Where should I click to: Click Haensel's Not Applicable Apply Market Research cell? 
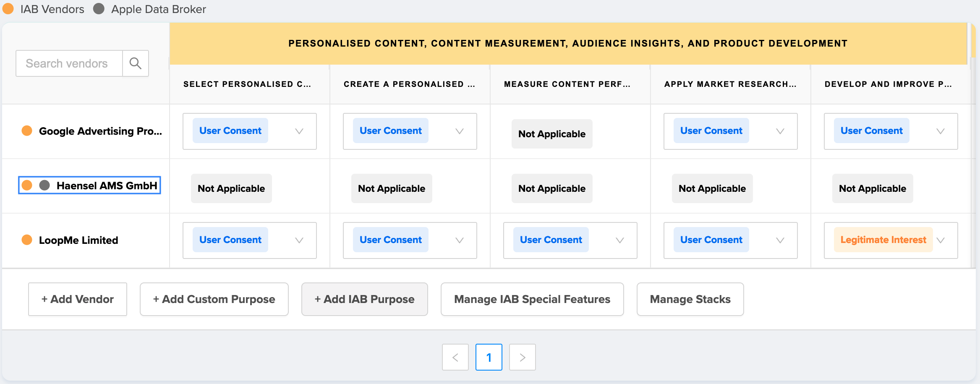click(712, 188)
